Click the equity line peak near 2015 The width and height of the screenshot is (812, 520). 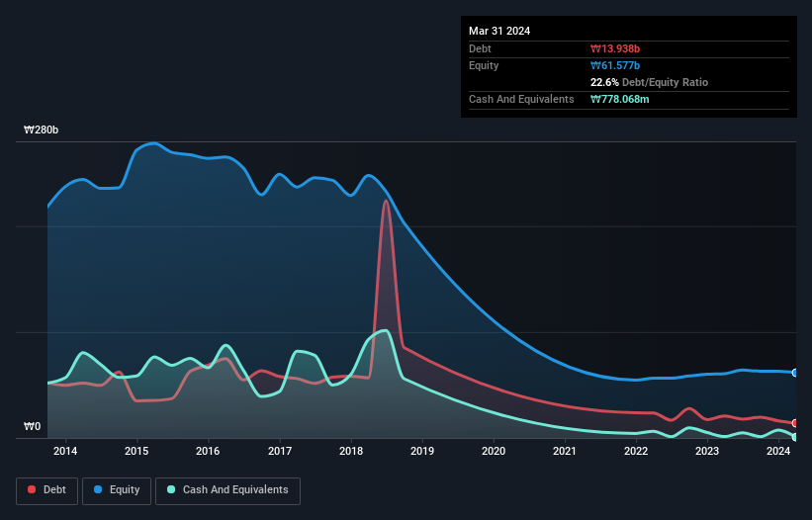click(x=153, y=143)
